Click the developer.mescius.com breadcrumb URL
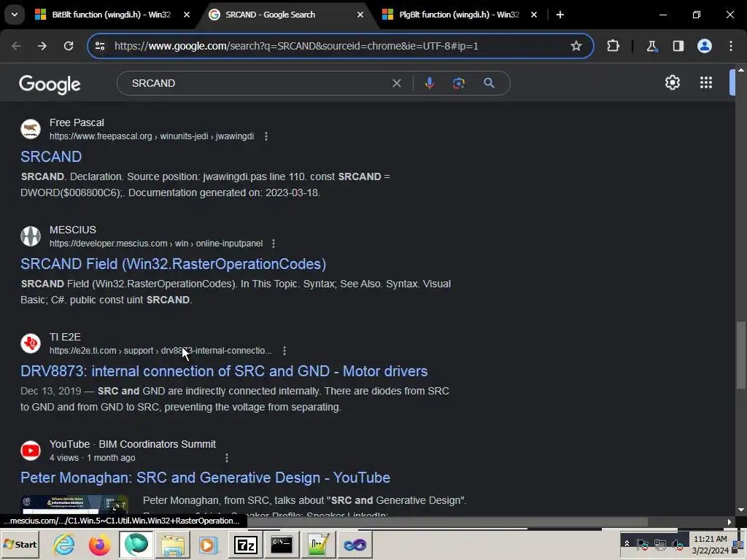 point(156,244)
